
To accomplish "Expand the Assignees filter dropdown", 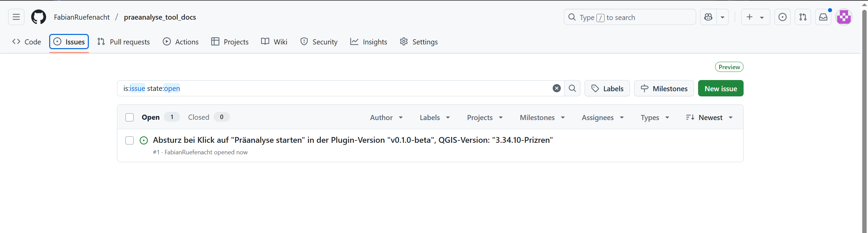I will coord(603,117).
